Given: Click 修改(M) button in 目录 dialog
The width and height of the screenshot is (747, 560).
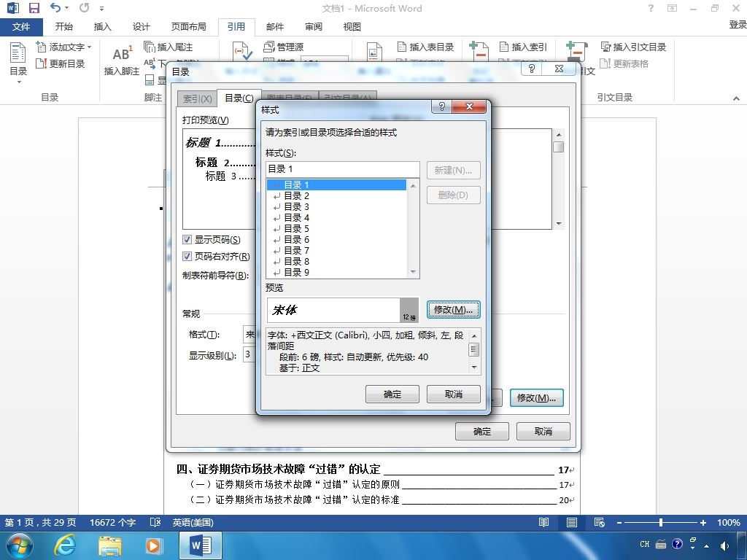Looking at the screenshot, I should (x=536, y=397).
